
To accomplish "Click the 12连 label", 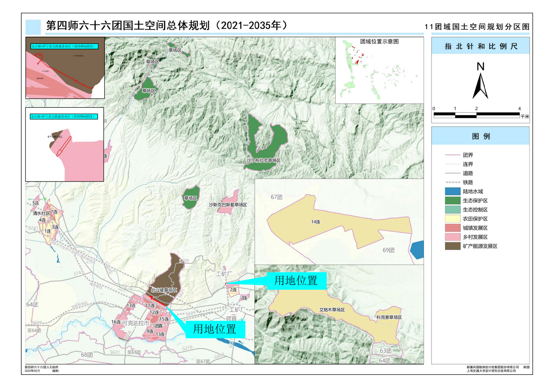I will coord(154,312).
